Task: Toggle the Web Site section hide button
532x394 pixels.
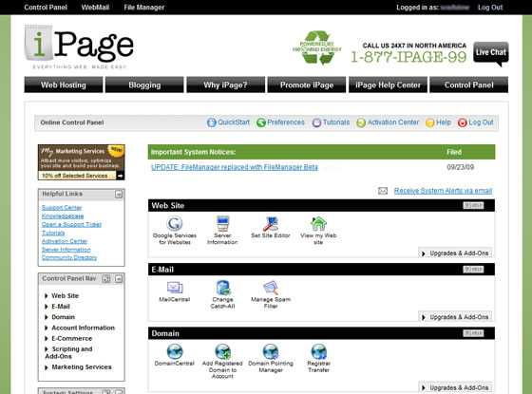Action: point(473,205)
